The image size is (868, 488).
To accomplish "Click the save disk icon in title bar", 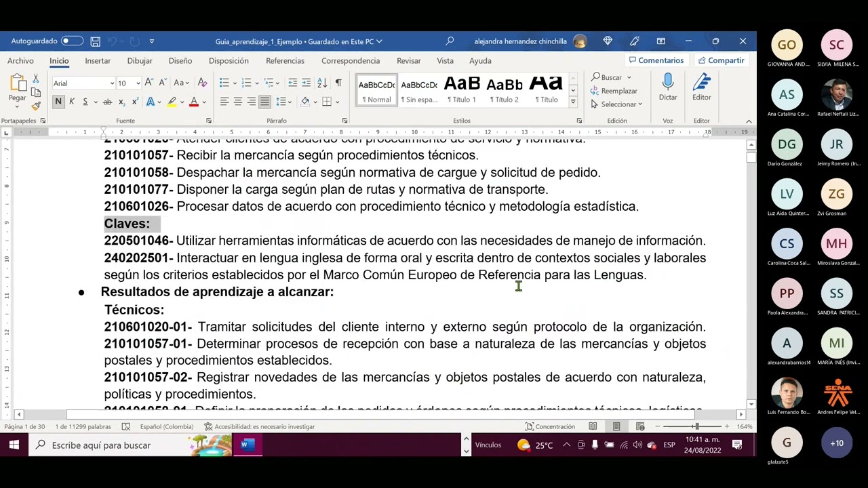I will coord(96,41).
